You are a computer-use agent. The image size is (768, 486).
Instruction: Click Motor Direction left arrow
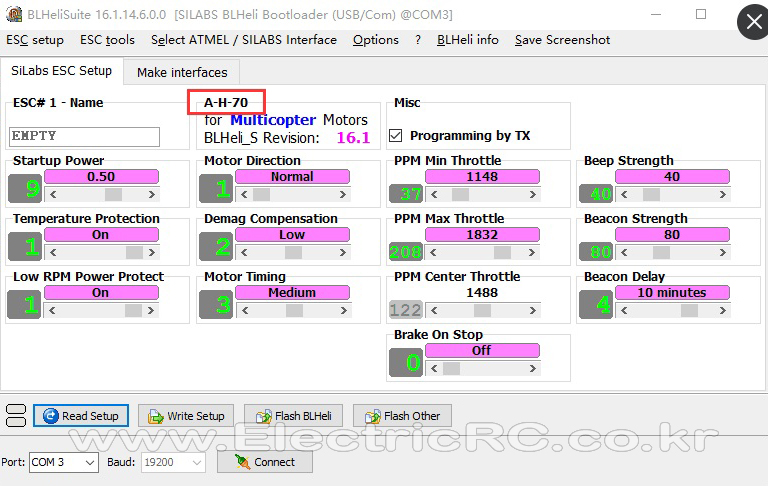pyautogui.click(x=244, y=194)
